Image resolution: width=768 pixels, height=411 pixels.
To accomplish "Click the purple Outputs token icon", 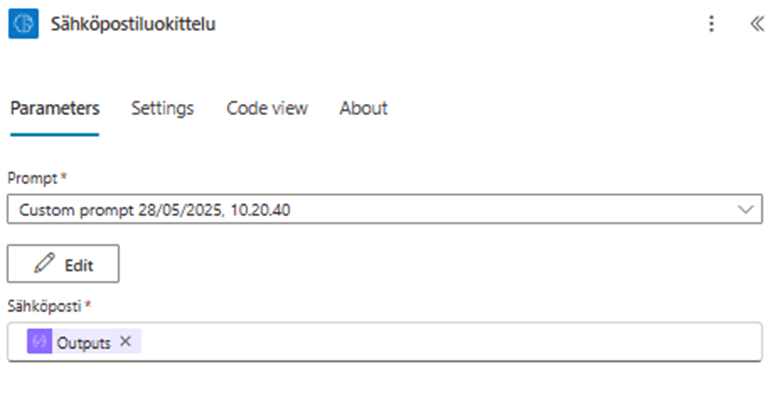I will tap(40, 341).
